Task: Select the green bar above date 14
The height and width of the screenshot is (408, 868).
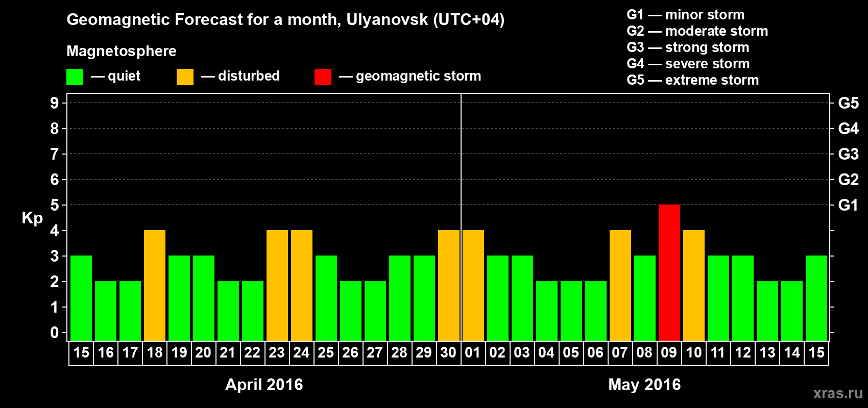Action: [792, 311]
